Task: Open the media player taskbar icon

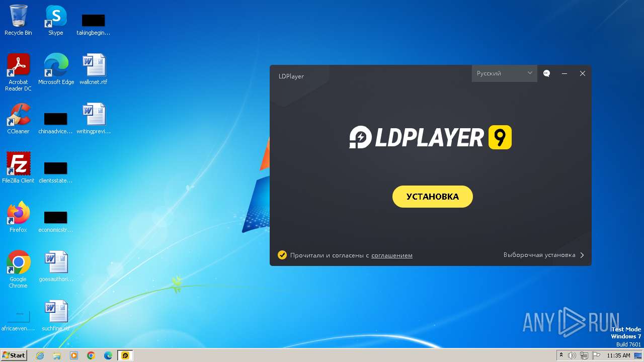Action: [74, 355]
